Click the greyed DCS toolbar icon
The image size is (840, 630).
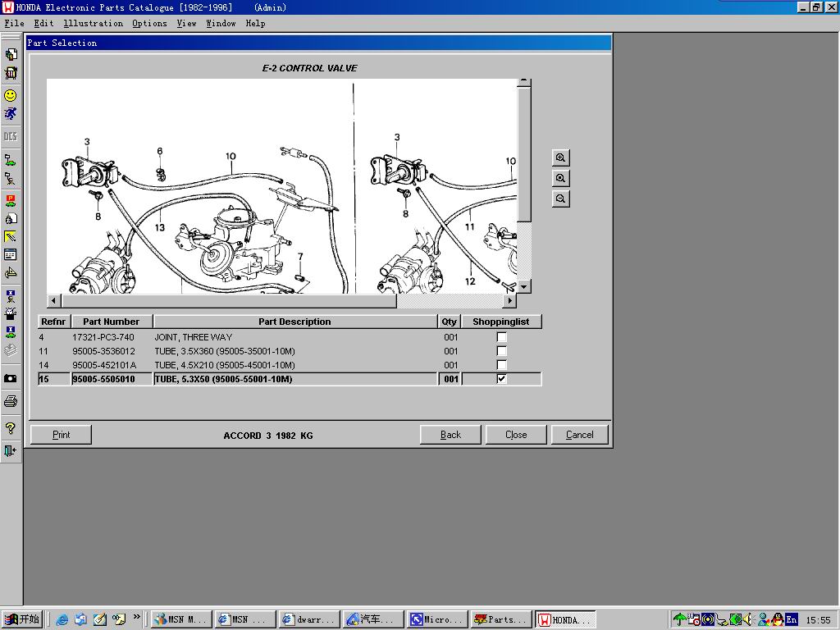point(11,137)
